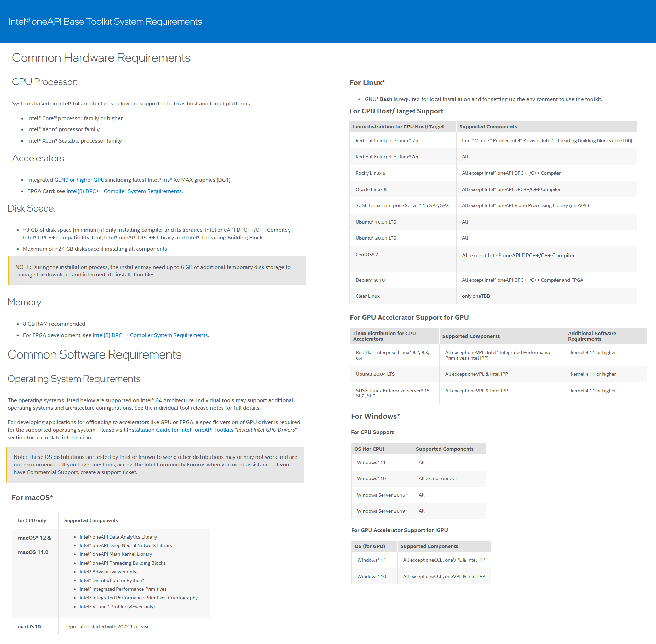The image size is (656, 644).
Task: Click Intel Advisor (viewer only) list item
Action: tap(108, 572)
